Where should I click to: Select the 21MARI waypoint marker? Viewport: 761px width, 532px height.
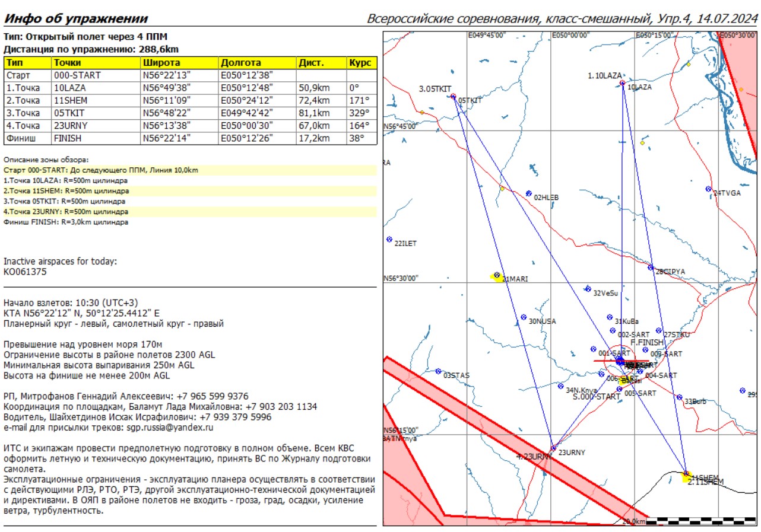point(497,275)
